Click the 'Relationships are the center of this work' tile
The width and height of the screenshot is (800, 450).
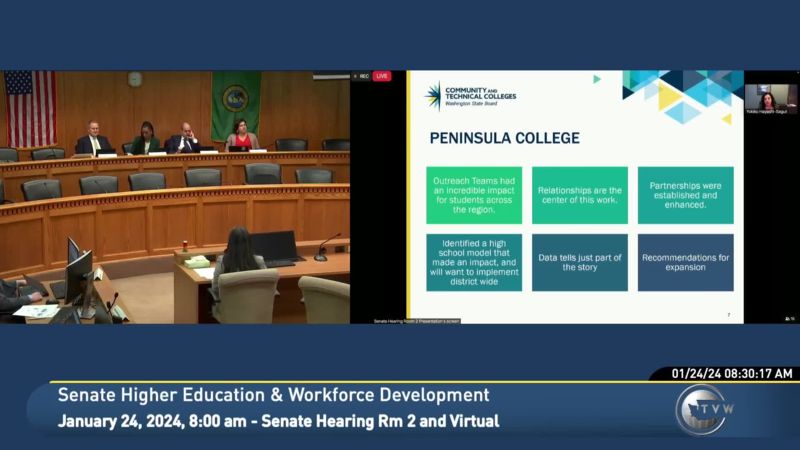tap(580, 195)
